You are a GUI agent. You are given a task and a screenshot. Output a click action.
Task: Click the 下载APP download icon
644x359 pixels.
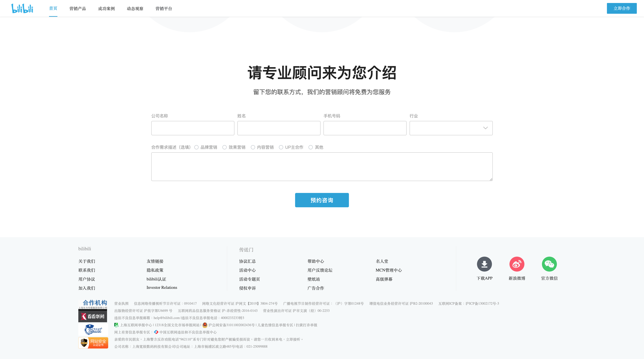coord(484,264)
